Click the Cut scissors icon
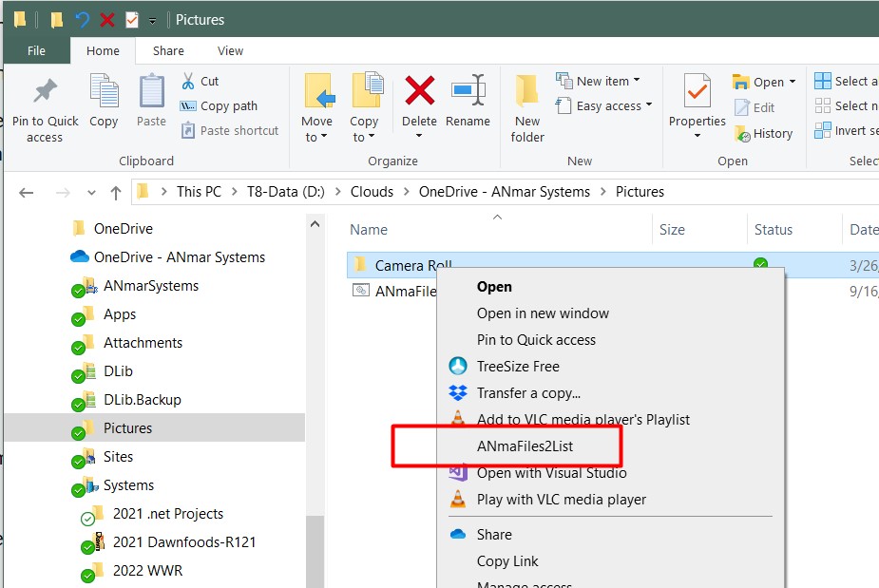This screenshot has height=588, width=879. [188, 82]
